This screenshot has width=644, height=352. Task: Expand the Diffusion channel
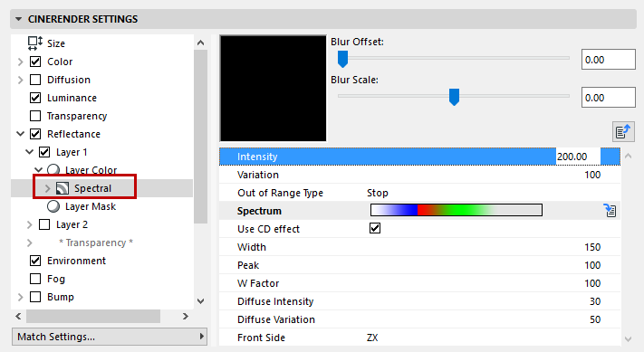click(20, 80)
